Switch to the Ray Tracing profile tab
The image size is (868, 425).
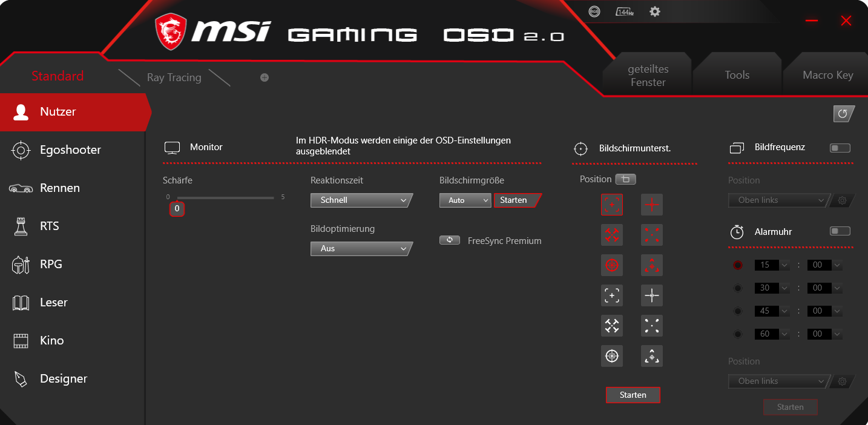[x=174, y=77]
